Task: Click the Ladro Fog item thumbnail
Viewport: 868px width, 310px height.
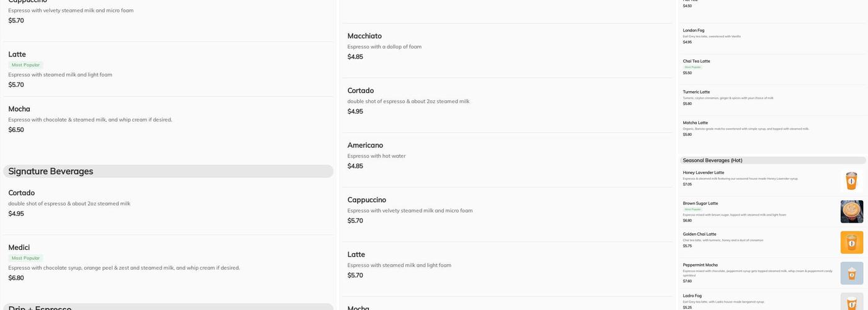Action: (851, 302)
